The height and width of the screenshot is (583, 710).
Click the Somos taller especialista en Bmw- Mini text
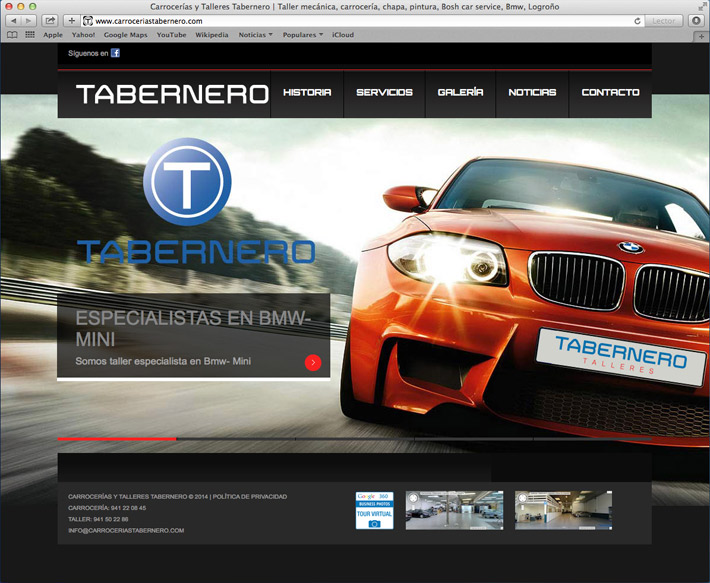coord(163,361)
